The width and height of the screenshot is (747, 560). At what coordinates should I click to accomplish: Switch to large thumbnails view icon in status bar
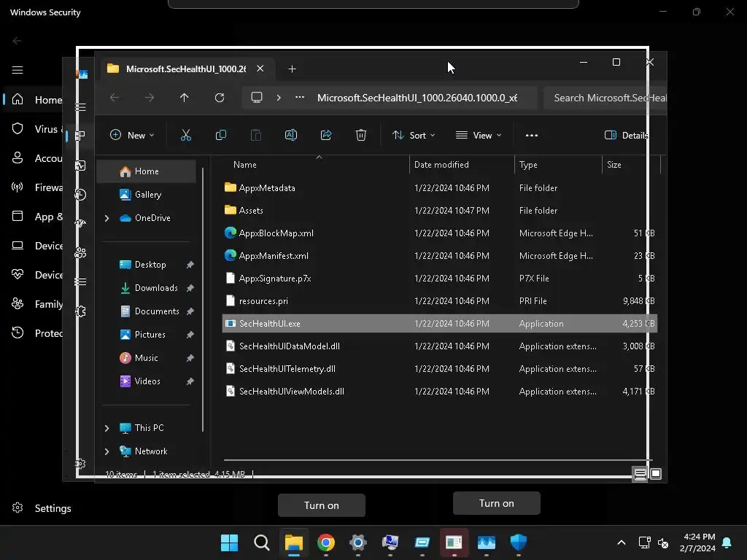click(x=656, y=474)
